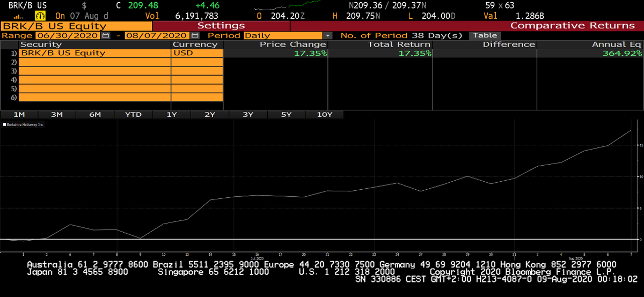Click the 17.35% Total Return value
This screenshot has height=297, width=644.
pos(415,53)
